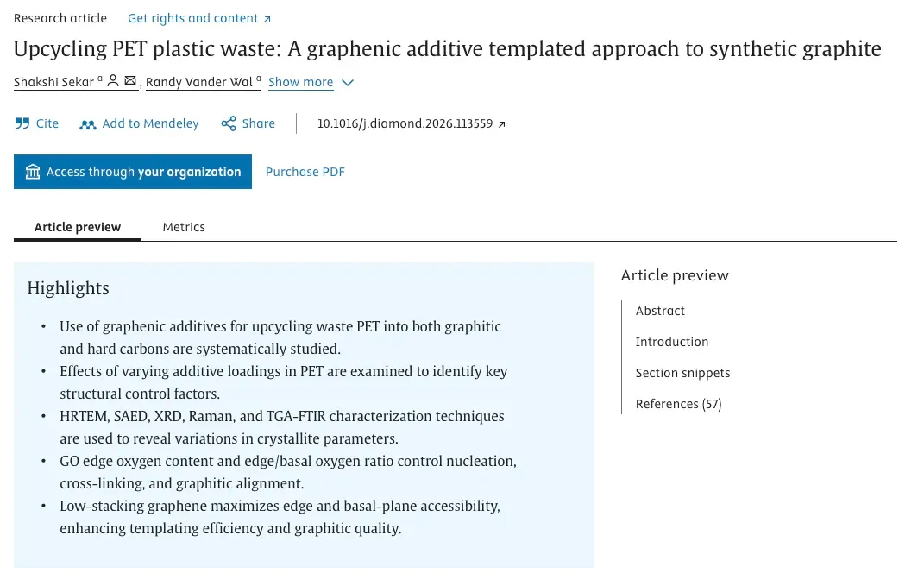Click the author email envelope icon
The height and width of the screenshot is (586, 924).
coord(130,81)
